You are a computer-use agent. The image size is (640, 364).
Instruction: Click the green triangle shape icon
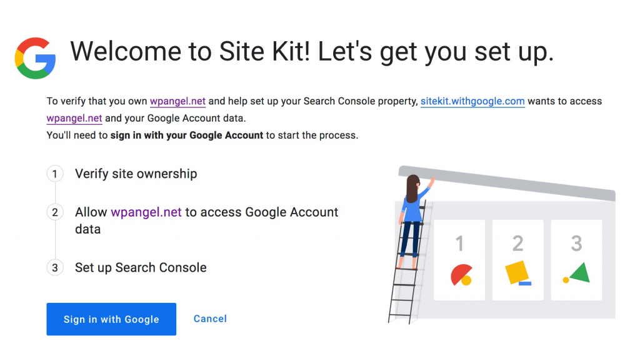(578, 273)
